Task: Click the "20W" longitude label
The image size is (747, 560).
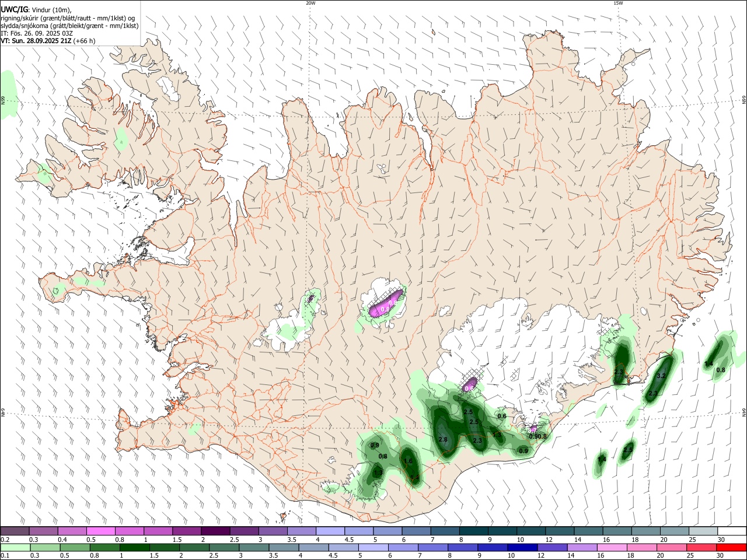Action: coord(310,3)
